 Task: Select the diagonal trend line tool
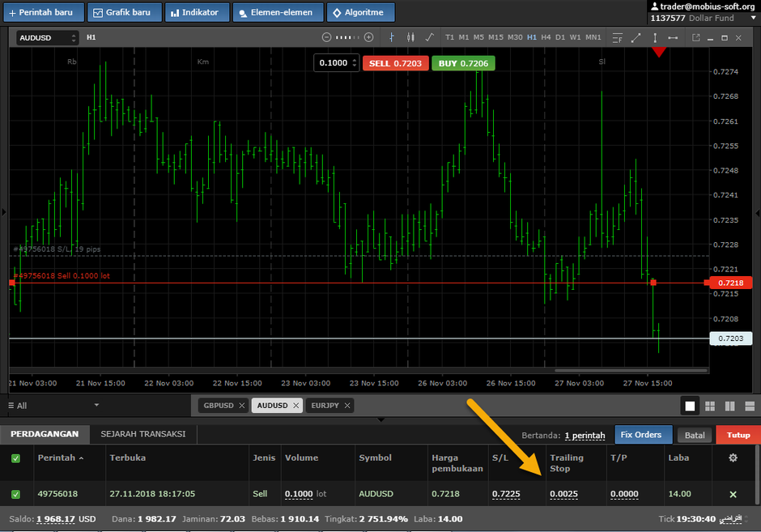click(x=636, y=38)
